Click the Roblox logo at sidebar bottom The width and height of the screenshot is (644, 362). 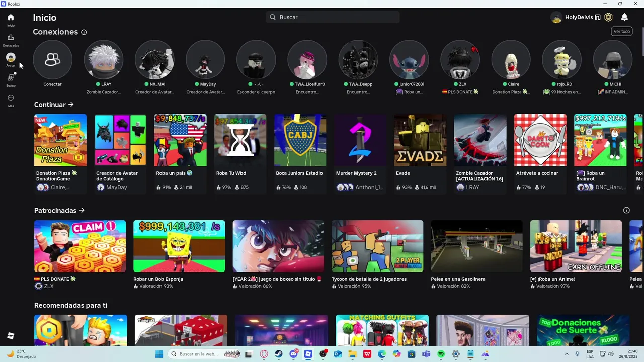[11, 336]
